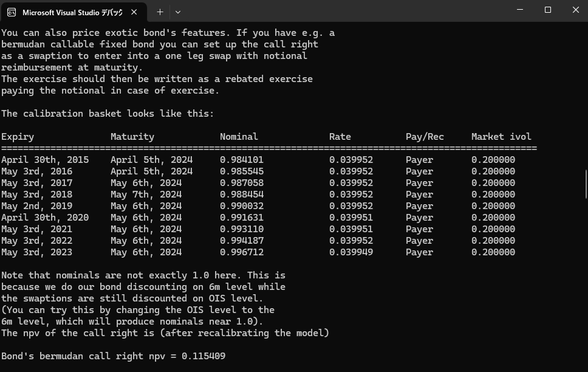The image size is (588, 372).
Task: Click the terminal icon in the tab
Action: pyautogui.click(x=12, y=12)
